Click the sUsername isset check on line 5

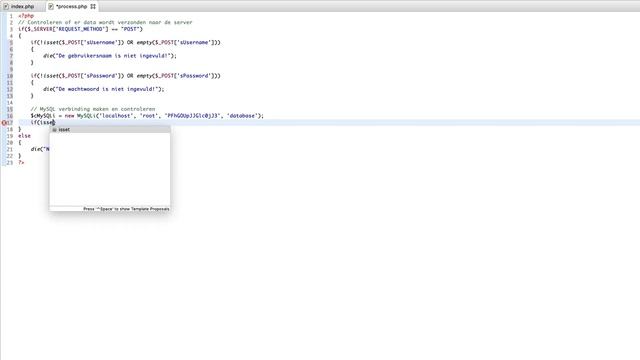click(x=125, y=42)
